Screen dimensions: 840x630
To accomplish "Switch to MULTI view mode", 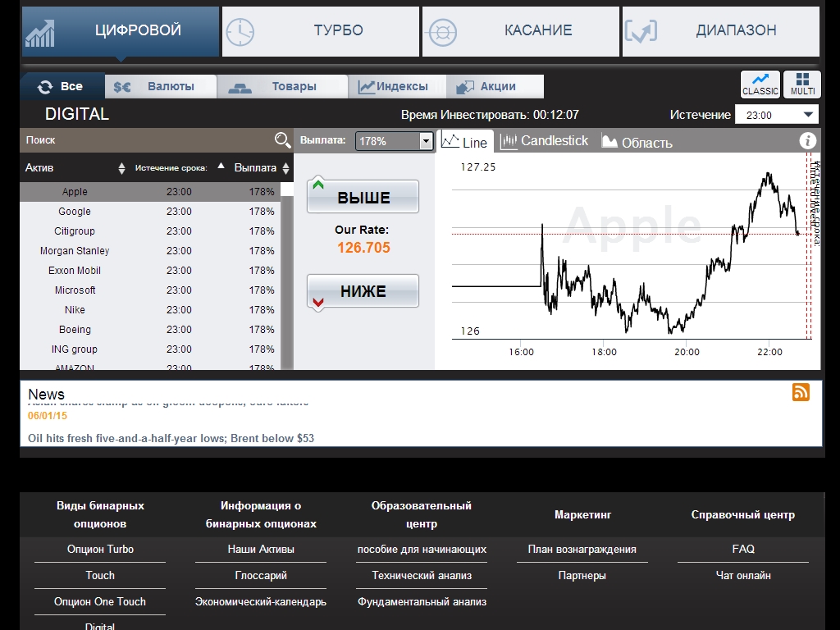I will pyautogui.click(x=802, y=84).
